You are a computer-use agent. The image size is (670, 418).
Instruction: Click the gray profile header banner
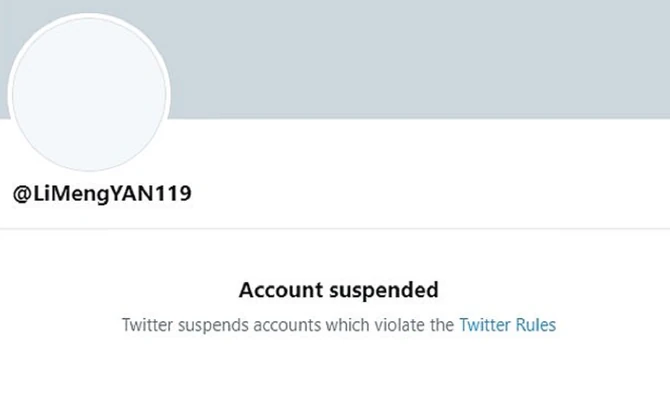pos(420,58)
